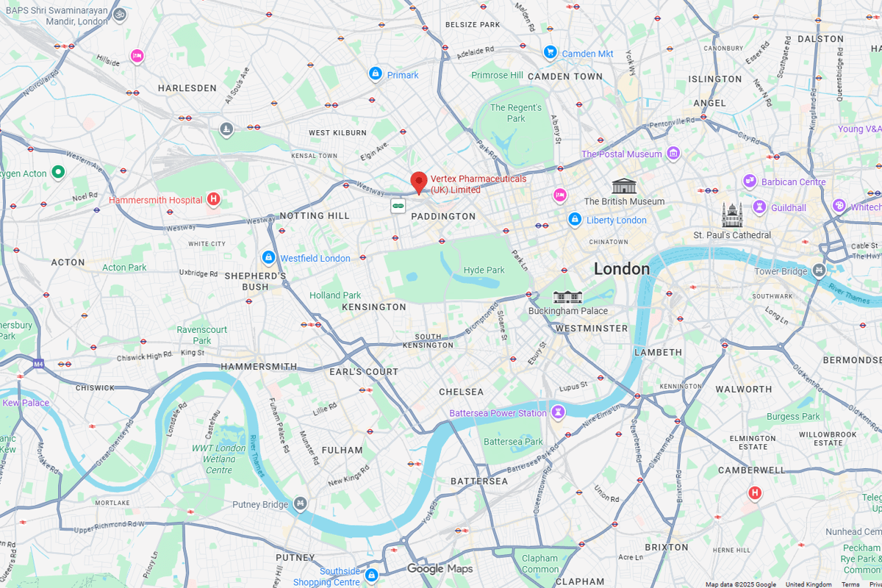Image resolution: width=882 pixels, height=588 pixels.
Task: Select the Hammersmith Hospital marker icon
Action: [213, 199]
